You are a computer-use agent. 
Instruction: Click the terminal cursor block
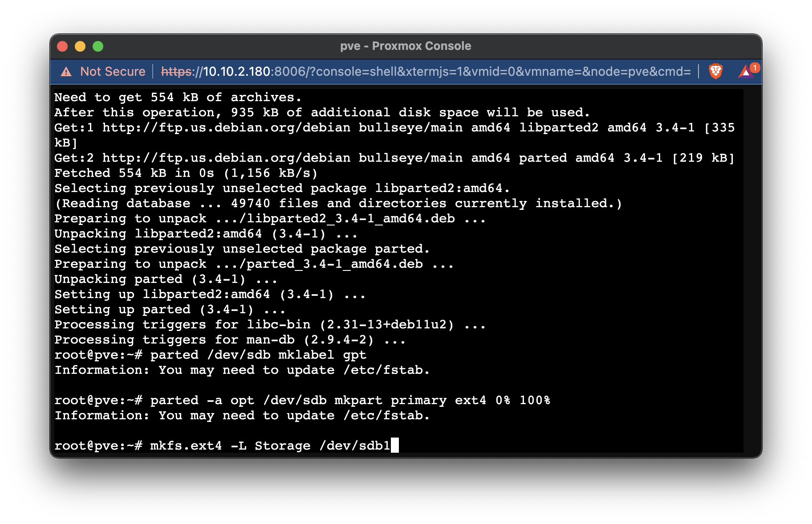click(x=395, y=445)
